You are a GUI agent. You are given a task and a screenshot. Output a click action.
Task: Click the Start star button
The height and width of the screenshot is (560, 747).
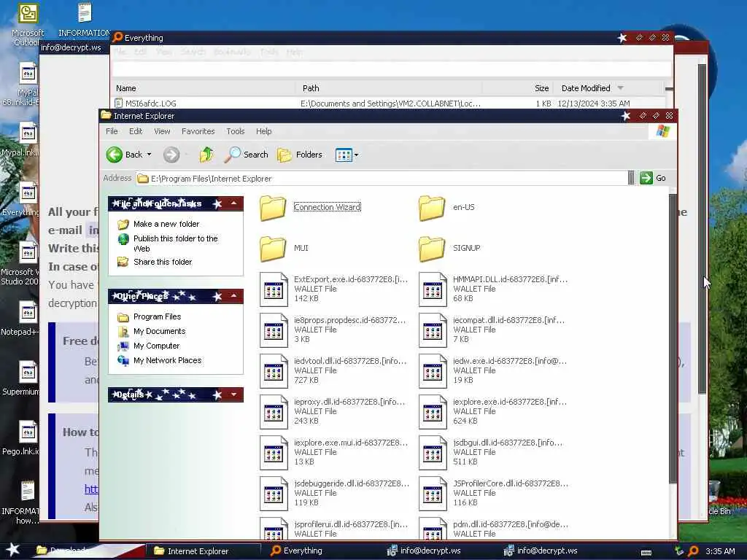click(x=13, y=550)
